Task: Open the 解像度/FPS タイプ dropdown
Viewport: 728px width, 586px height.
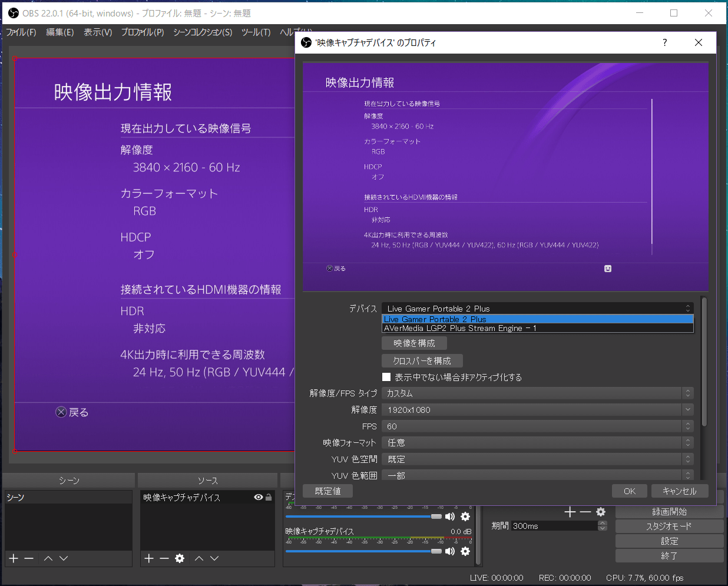Action: coord(538,393)
